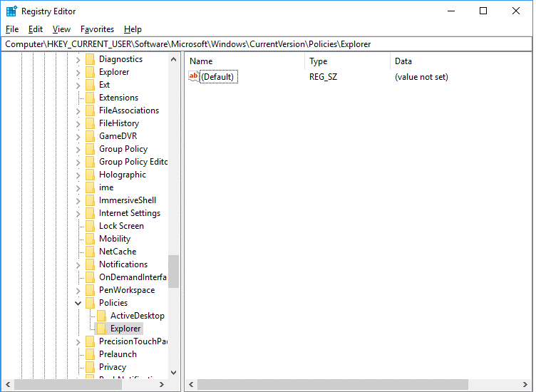Click the Policies folder icon
This screenshot has width=536, height=392.
91,303
